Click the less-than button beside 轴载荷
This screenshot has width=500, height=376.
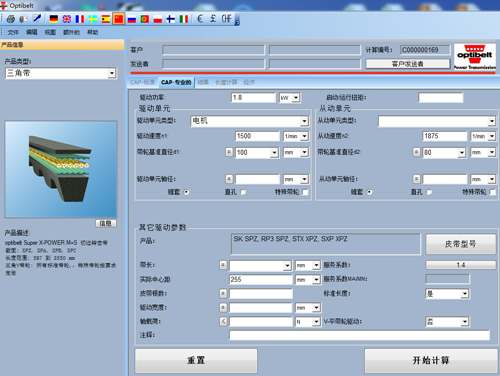(223, 321)
